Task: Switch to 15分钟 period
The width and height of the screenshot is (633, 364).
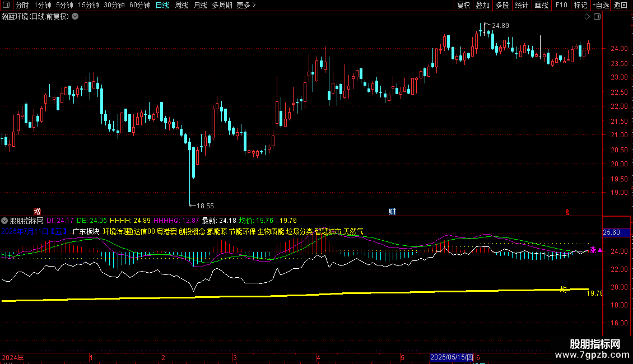Action: pos(88,5)
